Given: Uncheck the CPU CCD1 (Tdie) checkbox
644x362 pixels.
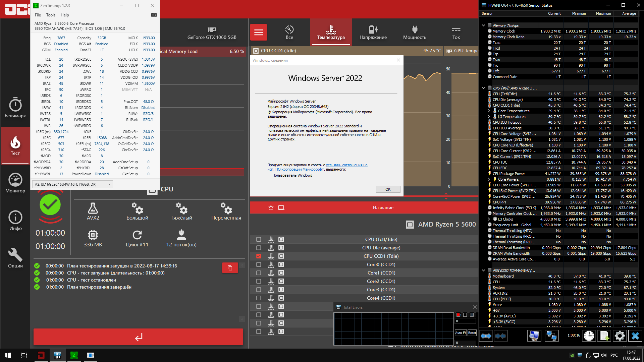Looking at the screenshot, I should [x=259, y=256].
